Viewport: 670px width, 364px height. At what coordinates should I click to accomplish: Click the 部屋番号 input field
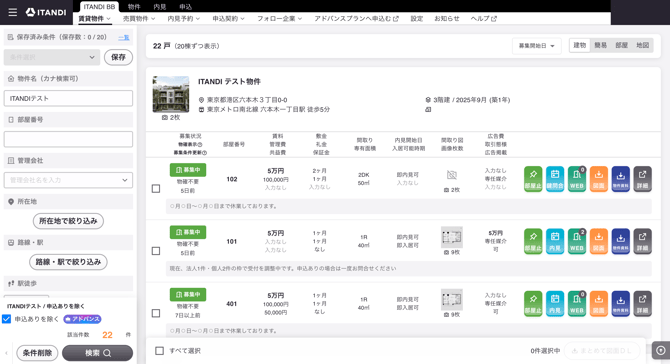[x=68, y=139]
